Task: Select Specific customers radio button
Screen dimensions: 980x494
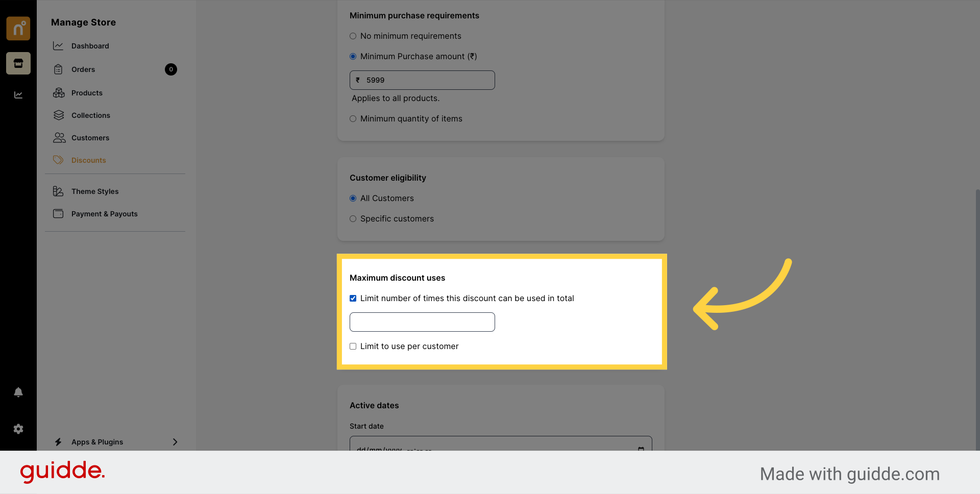Action: tap(353, 219)
